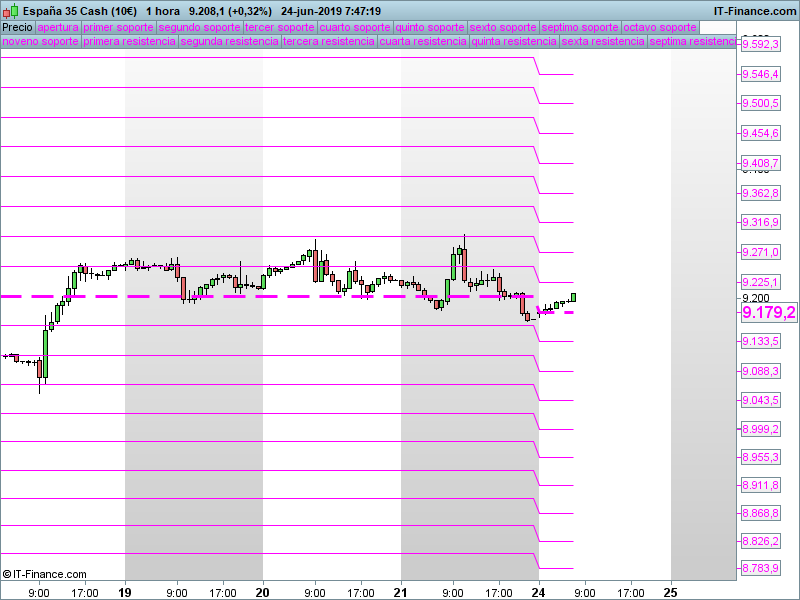Click the 8.868,8 price level label
800x600 pixels.
760,513
